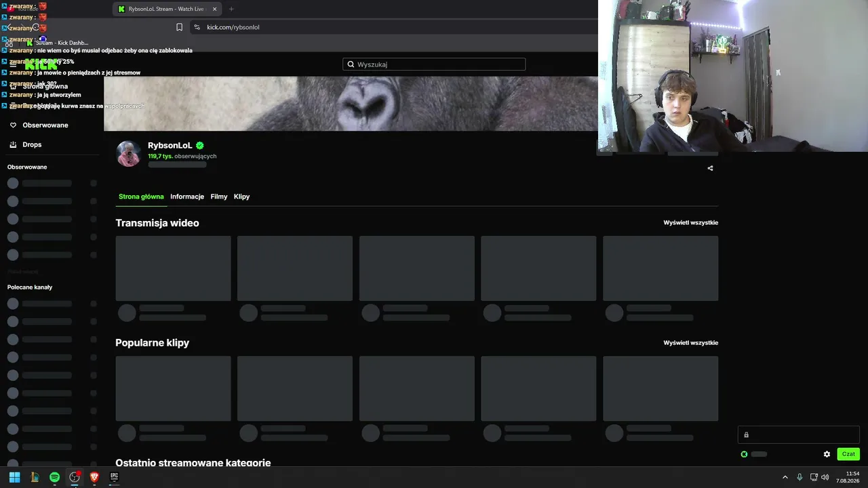View site settings icon in address bar
This screenshot has height=488, width=868.
coord(197,27)
